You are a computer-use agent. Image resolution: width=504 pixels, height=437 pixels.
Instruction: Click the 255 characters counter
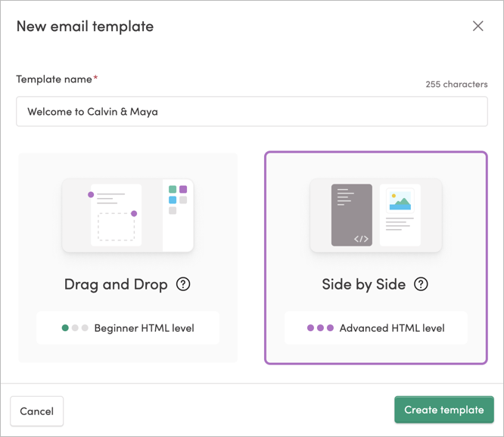click(x=456, y=84)
